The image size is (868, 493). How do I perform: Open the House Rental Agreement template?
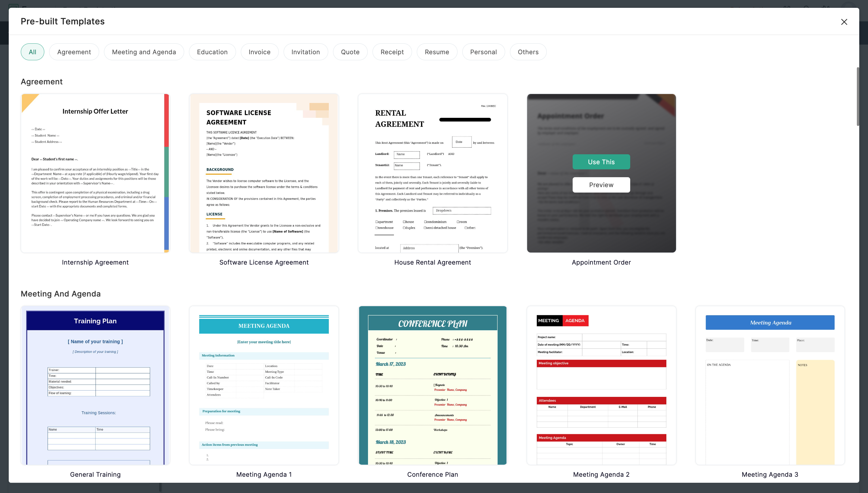click(433, 173)
